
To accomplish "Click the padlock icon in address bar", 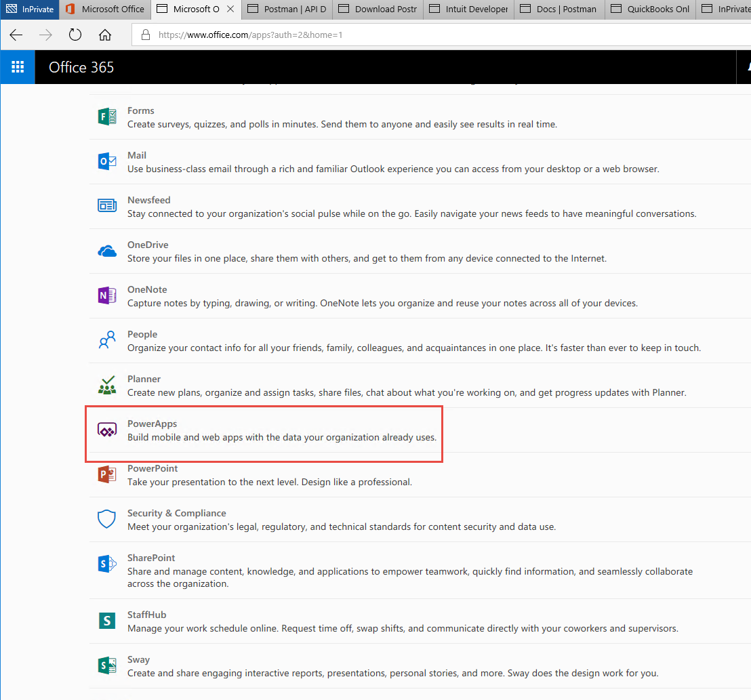I will point(146,35).
